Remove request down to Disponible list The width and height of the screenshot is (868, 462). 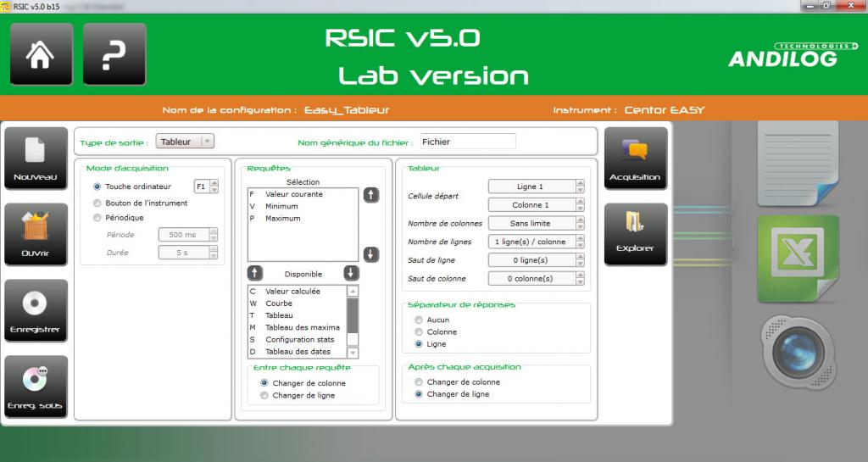click(x=351, y=273)
